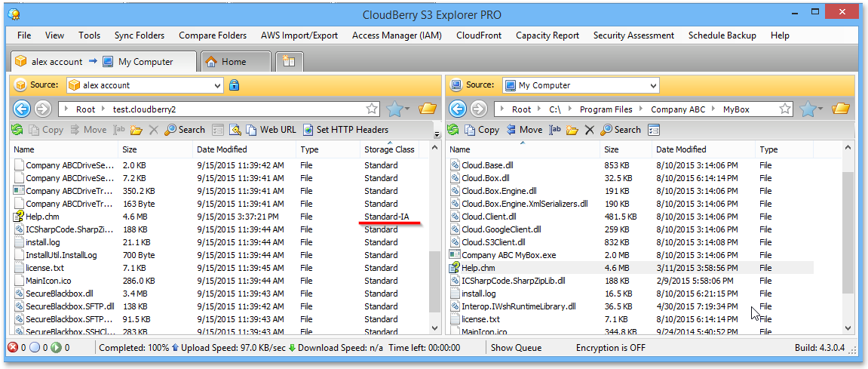Create new folder in test.cloudberry2 bucket

click(x=136, y=131)
